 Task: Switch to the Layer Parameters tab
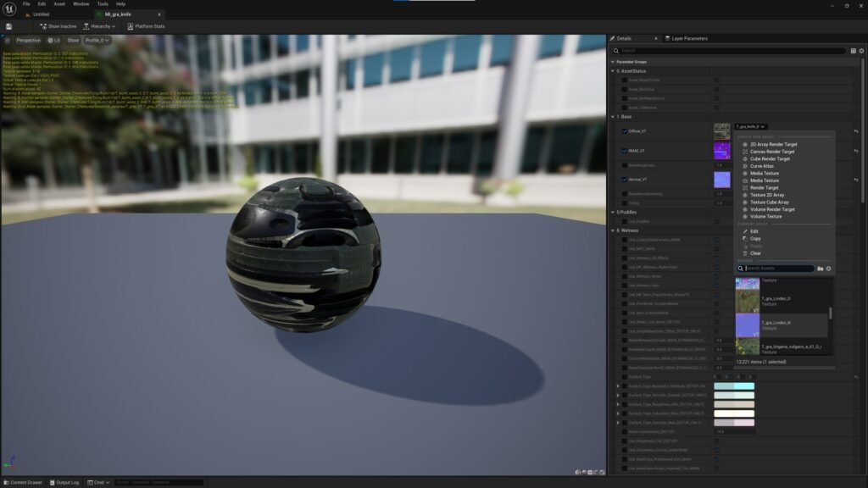[687, 38]
